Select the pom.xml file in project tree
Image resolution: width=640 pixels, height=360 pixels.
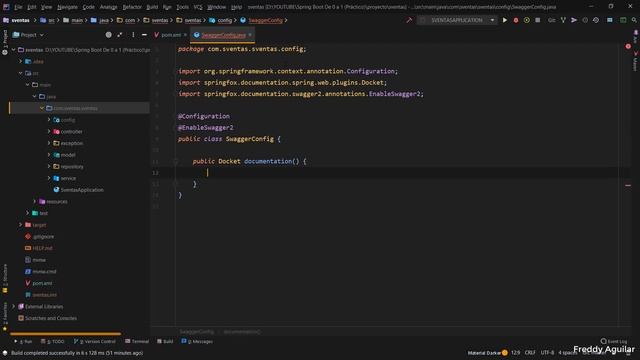click(x=42, y=283)
